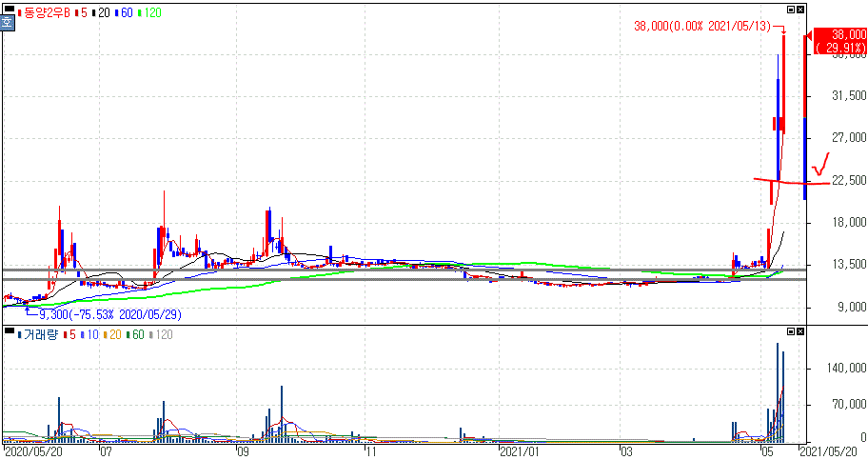Select the green 120-day price moving average legend
This screenshot has height=460, width=868.
coord(149,12)
